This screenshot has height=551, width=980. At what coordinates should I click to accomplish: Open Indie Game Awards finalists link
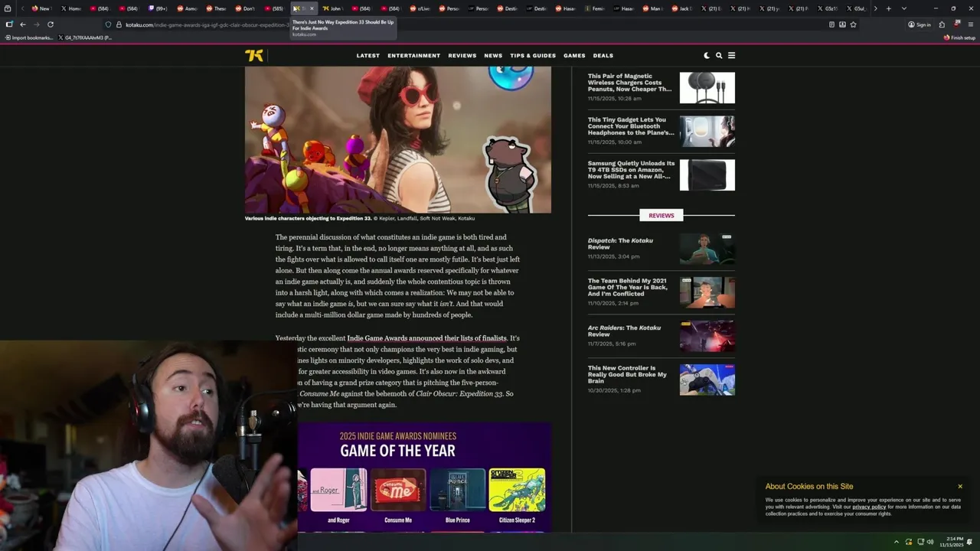point(426,337)
